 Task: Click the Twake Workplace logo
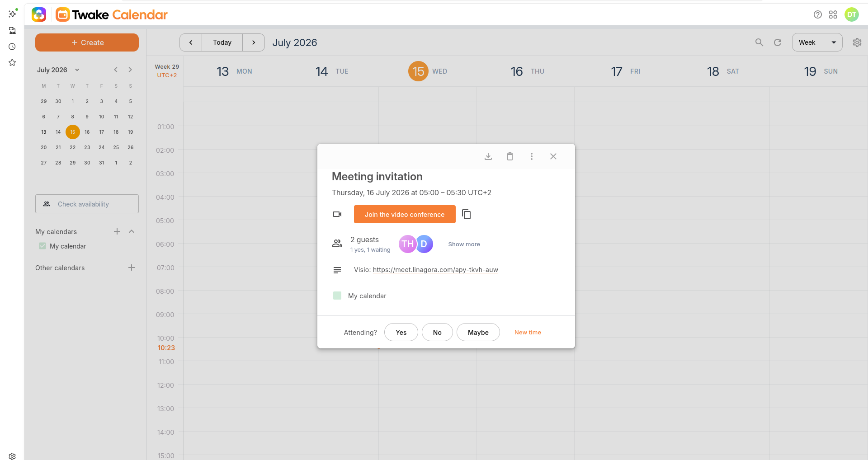(39, 14)
